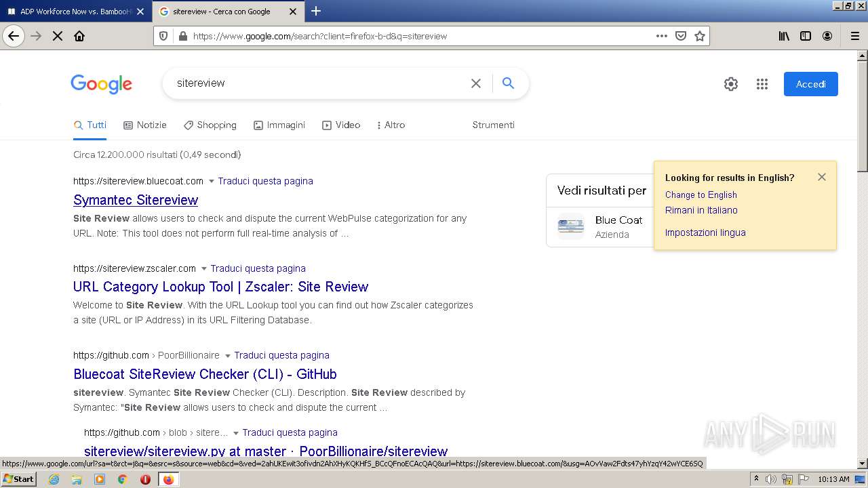Viewport: 868px width, 488px height.
Task: Open Symantec Sitereview result link
Action: tap(136, 200)
